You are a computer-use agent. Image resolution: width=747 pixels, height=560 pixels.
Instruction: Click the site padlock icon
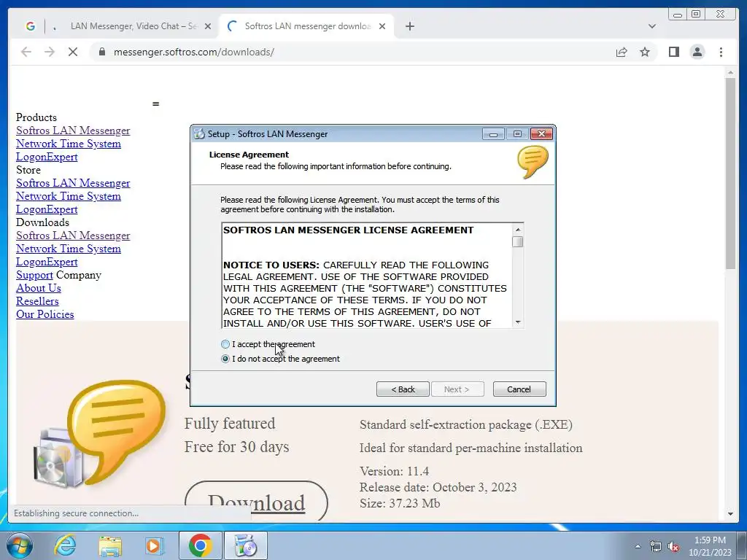point(101,52)
